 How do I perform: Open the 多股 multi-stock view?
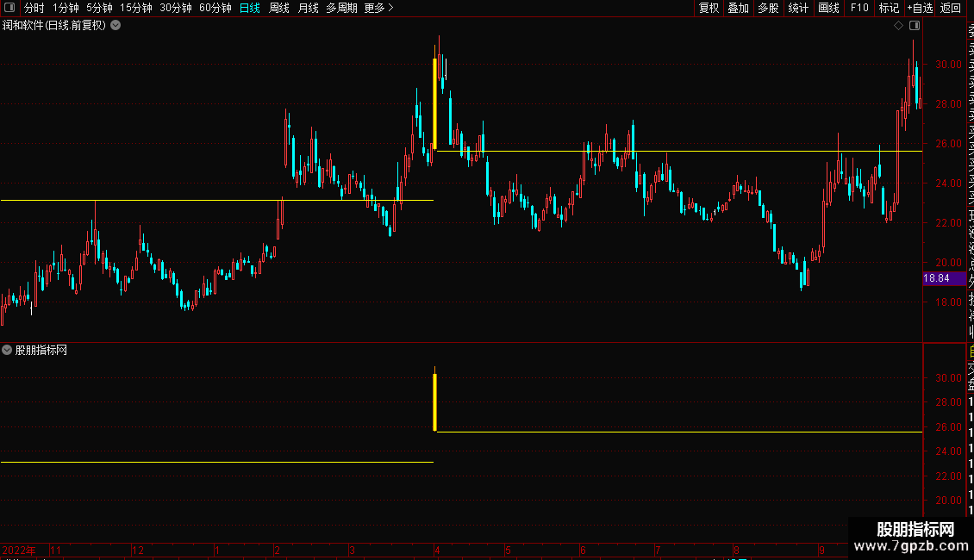[x=768, y=8]
